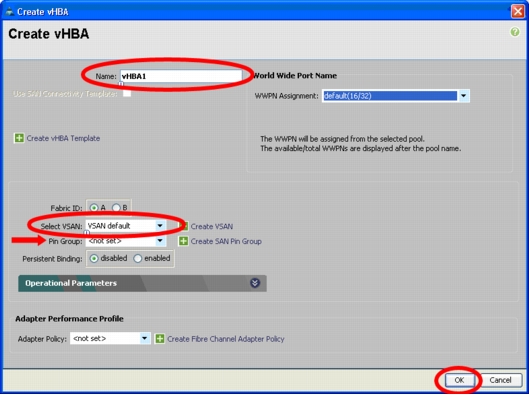Viewport: 529px width, 395px height.
Task: Open Create Fibre Channel Adapter Policy link
Action: pyautogui.click(x=226, y=339)
